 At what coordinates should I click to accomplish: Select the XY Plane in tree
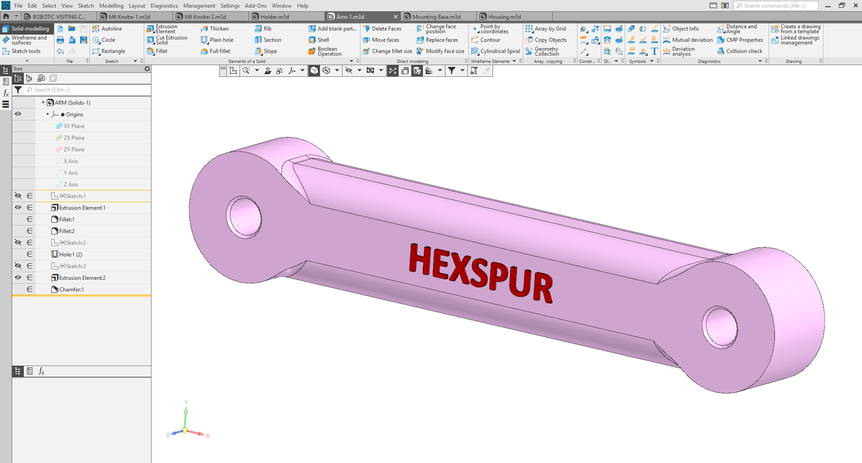pyautogui.click(x=70, y=126)
